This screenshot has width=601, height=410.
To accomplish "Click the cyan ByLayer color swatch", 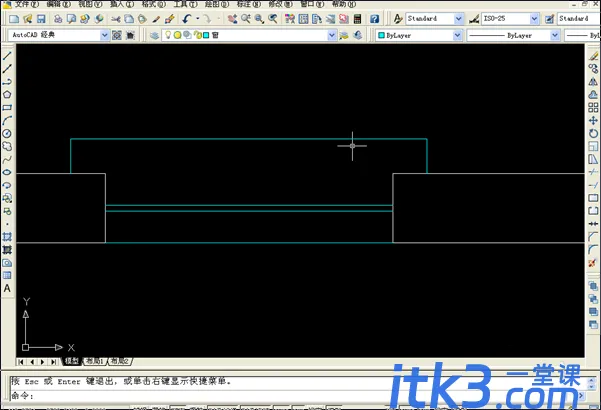I will pyautogui.click(x=381, y=35).
